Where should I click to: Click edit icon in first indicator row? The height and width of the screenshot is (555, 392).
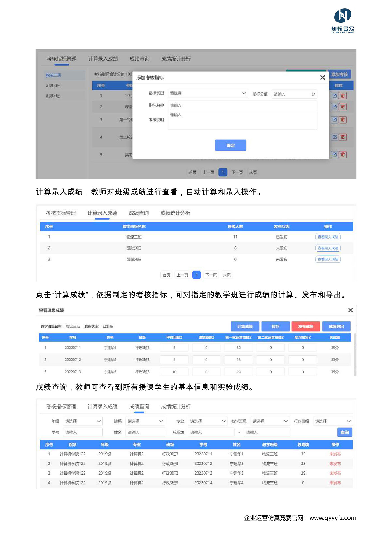click(x=335, y=96)
